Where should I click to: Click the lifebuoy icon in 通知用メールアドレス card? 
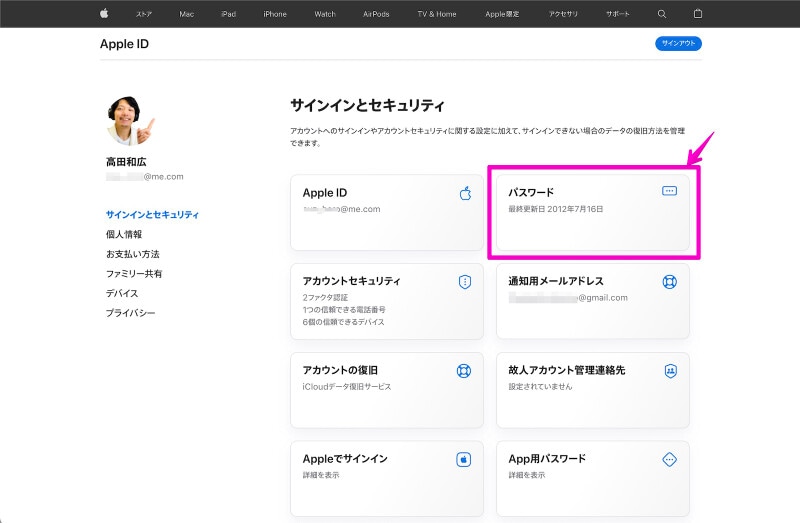(669, 282)
